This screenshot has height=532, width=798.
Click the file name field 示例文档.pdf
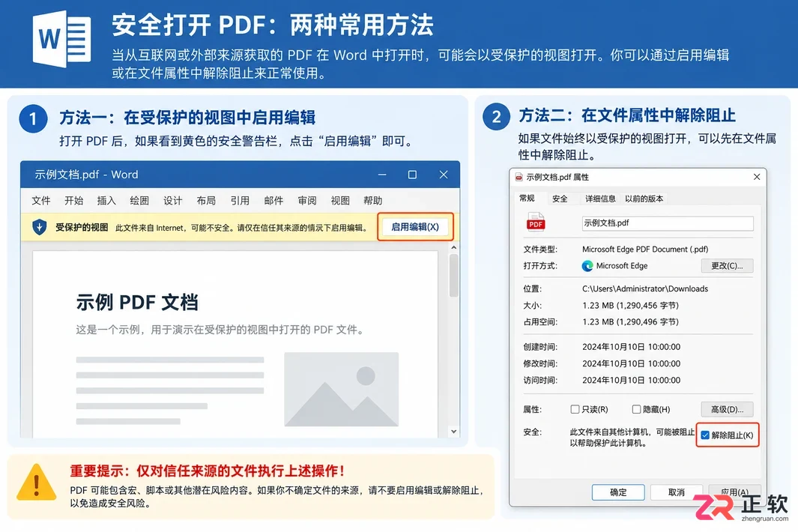[667, 223]
